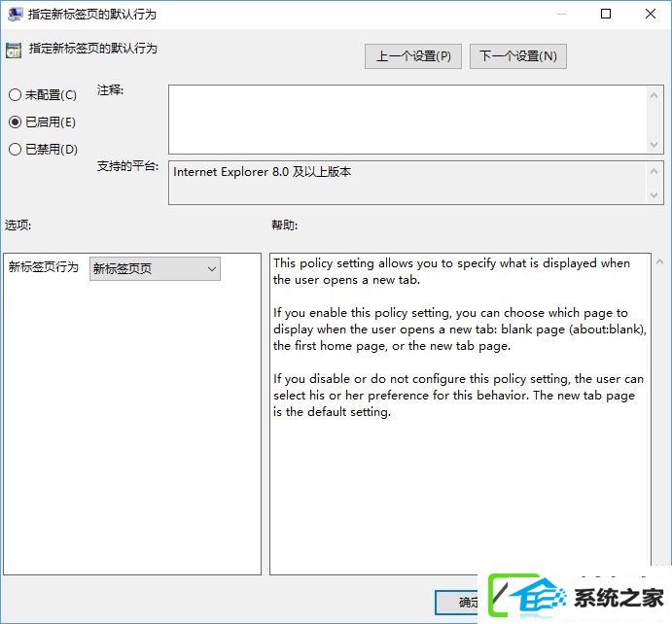Click the down arrow in comment box scrollbar
672x624 pixels.
pos(654,144)
